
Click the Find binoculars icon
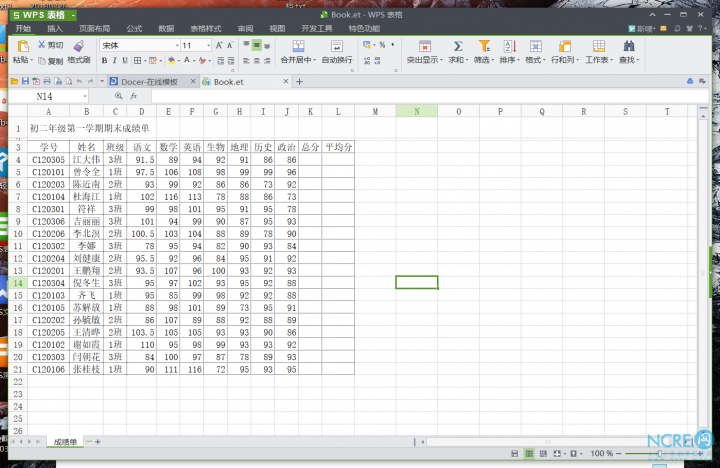629,46
